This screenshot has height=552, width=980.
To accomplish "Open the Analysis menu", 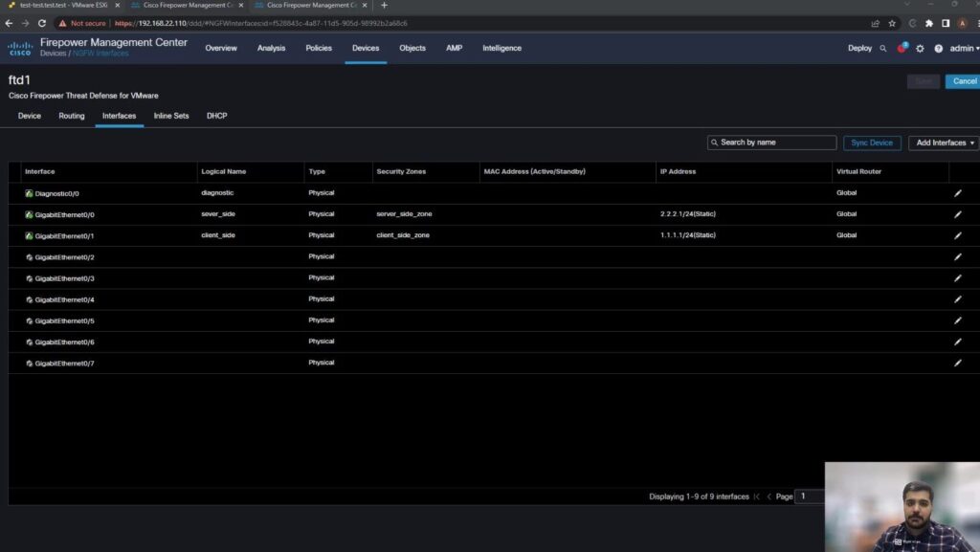I will 271,48.
